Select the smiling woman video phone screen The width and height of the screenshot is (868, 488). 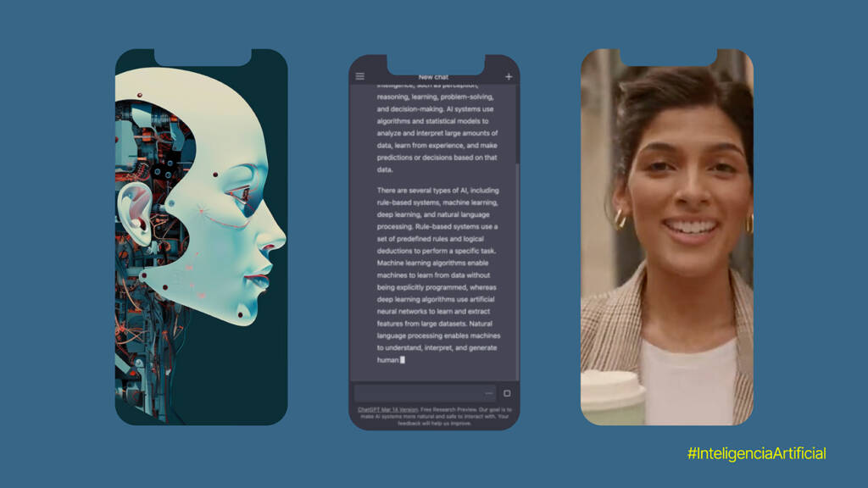click(x=667, y=237)
